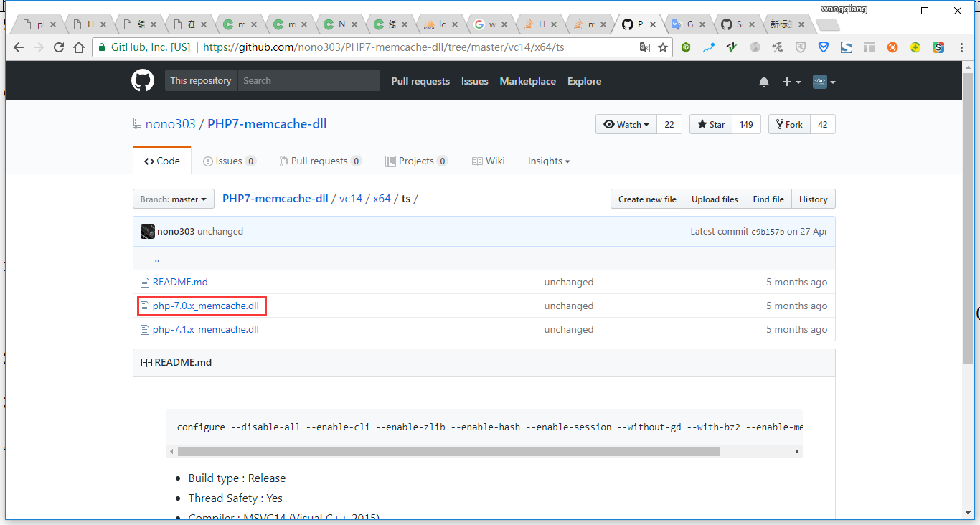This screenshot has width=980, height=525.
Task: Click the Find file button
Action: pos(768,199)
